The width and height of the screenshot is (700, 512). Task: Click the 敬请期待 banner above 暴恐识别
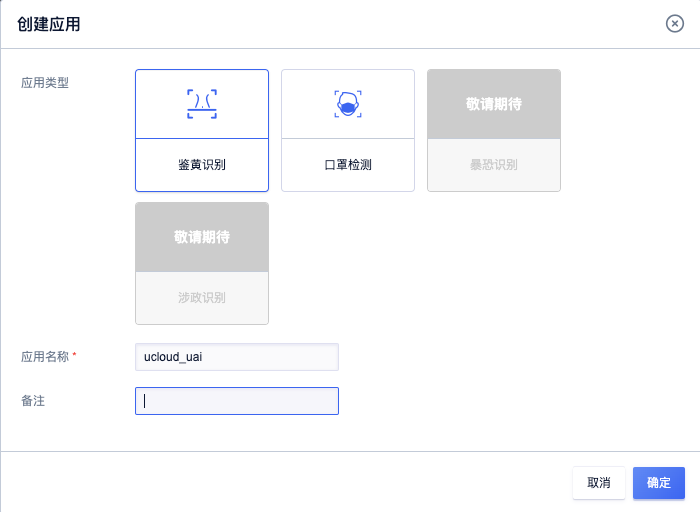click(x=494, y=104)
